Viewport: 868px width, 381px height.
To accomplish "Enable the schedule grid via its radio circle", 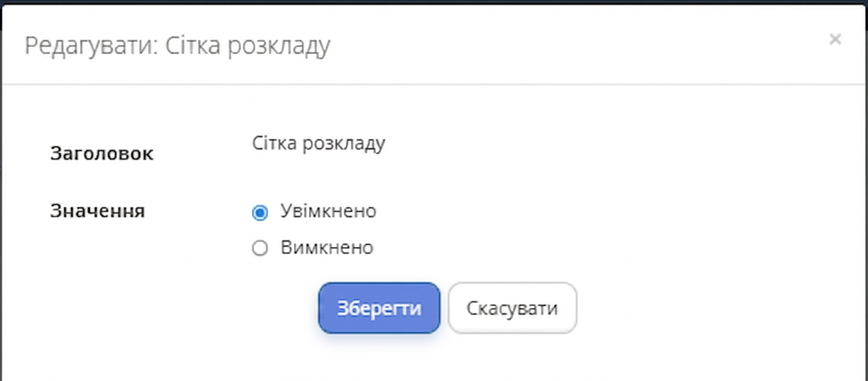I will coord(260,213).
